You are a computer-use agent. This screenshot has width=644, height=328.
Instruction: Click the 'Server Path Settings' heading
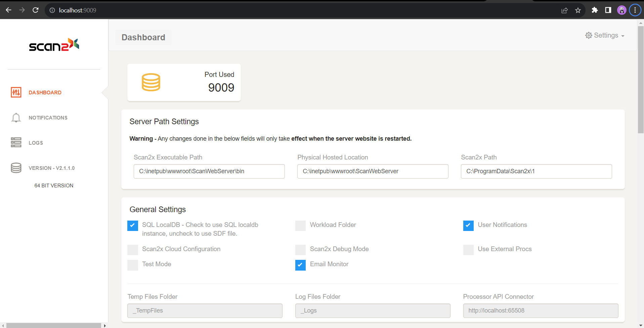point(164,122)
